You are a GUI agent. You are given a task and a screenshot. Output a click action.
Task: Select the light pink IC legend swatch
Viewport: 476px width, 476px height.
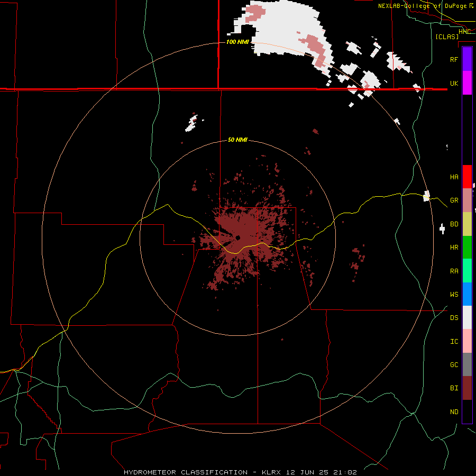coord(467,341)
